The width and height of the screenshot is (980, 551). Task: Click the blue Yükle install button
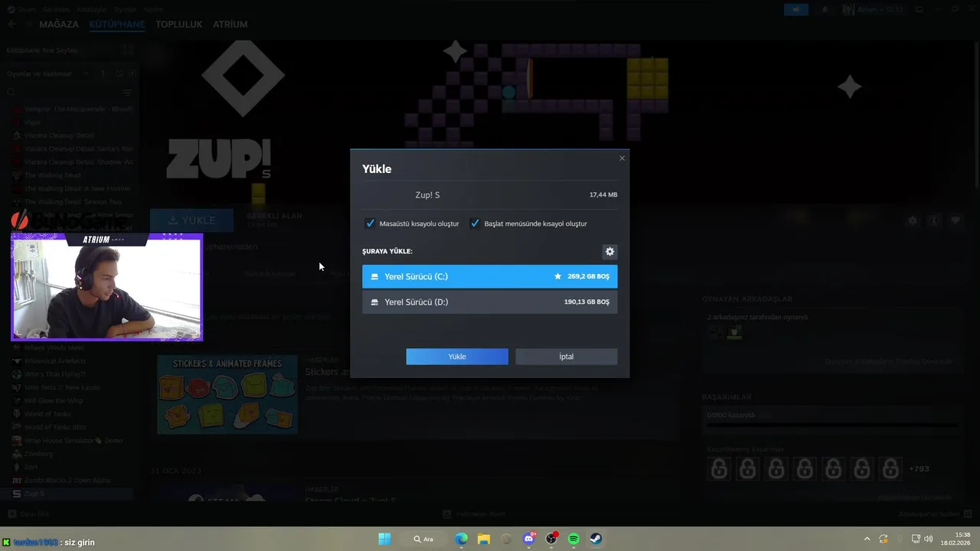coord(457,357)
